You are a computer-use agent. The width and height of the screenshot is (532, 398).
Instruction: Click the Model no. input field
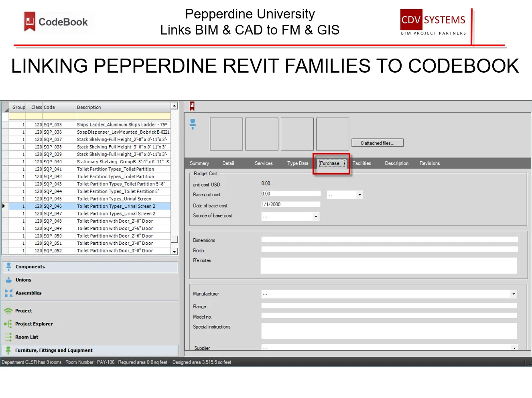coord(389,316)
